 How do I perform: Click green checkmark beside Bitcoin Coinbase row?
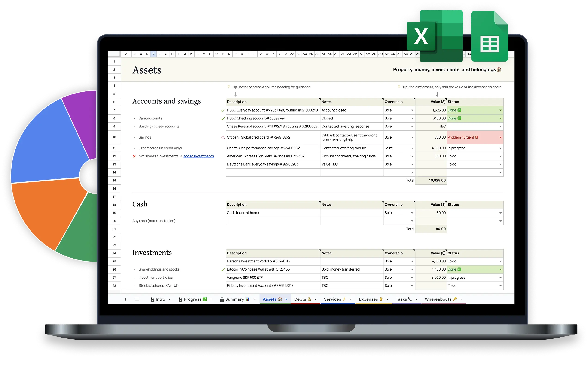pos(223,269)
